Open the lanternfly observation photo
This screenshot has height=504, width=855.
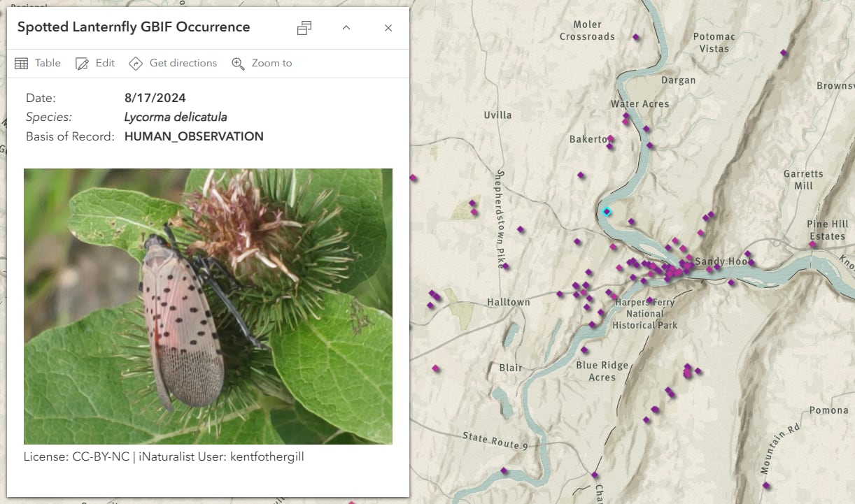208,306
